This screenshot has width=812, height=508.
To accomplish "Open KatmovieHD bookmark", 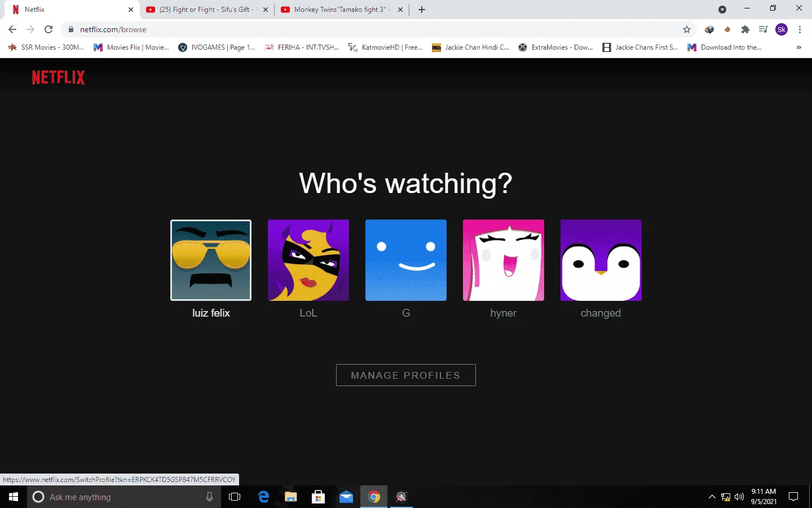I will (x=386, y=47).
